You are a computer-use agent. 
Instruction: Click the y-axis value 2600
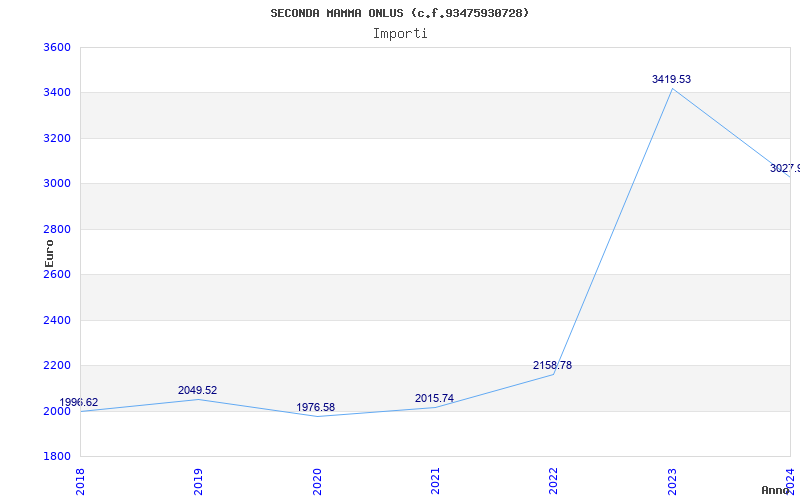57,274
